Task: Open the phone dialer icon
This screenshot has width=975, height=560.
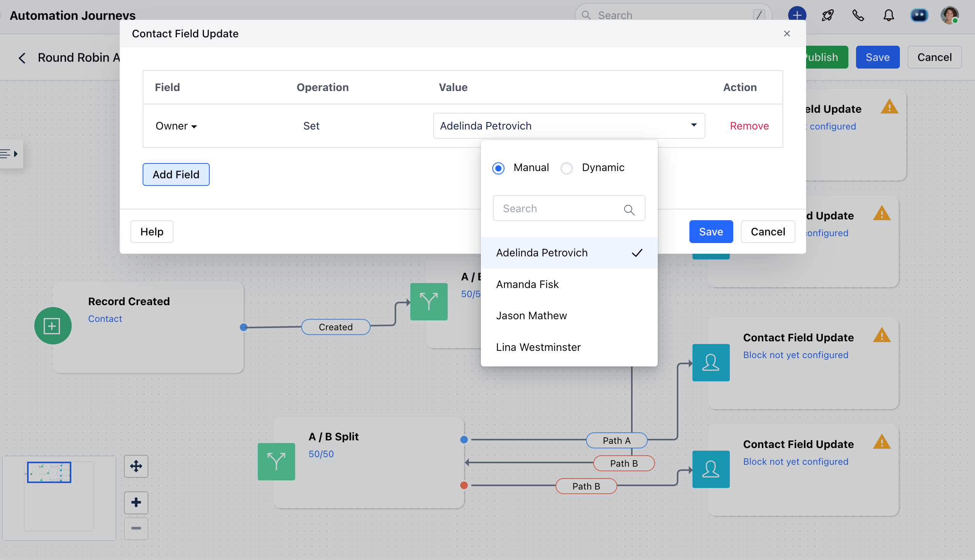Action: pos(858,15)
